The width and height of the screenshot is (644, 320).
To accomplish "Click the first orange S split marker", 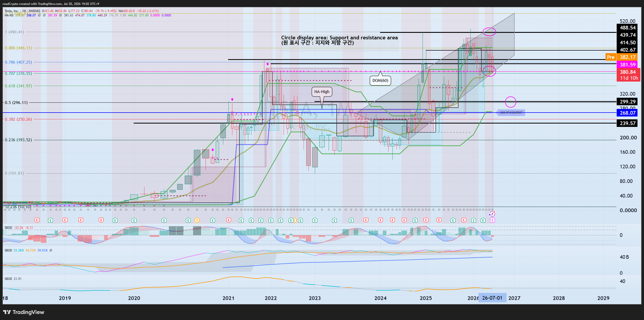I will 197,220.
